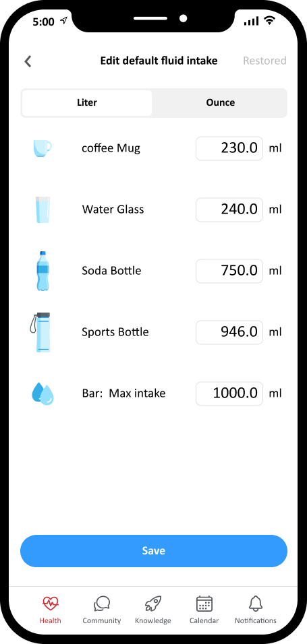This screenshot has width=307, height=644.
Task: Open the Knowledge rocket tab
Action: pos(153,610)
